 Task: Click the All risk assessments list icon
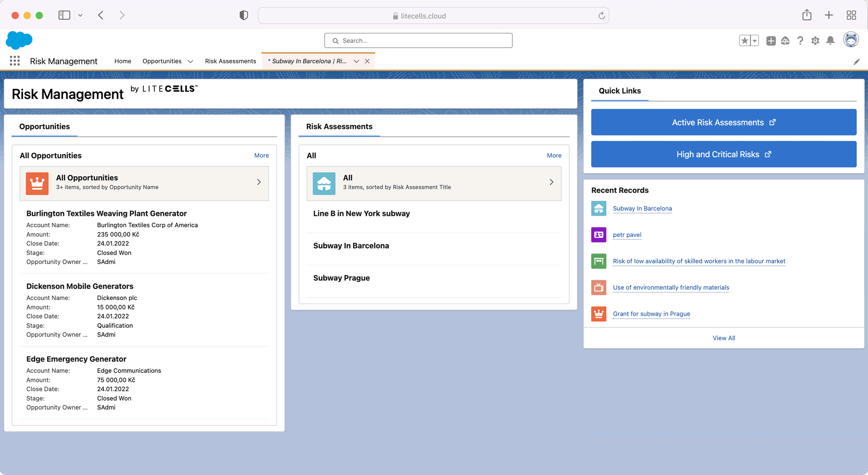pyautogui.click(x=324, y=183)
